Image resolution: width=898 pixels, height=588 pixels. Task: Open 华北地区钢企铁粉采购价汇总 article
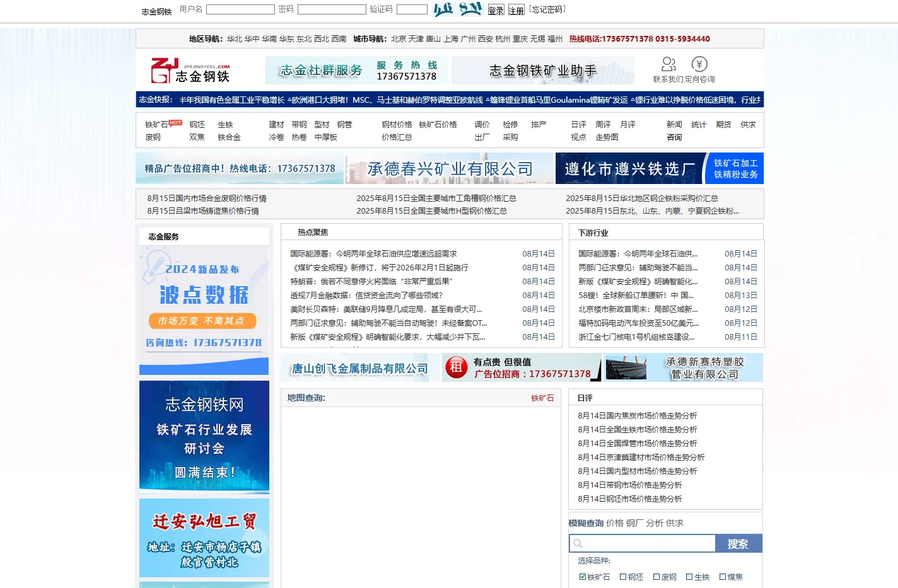click(x=642, y=198)
